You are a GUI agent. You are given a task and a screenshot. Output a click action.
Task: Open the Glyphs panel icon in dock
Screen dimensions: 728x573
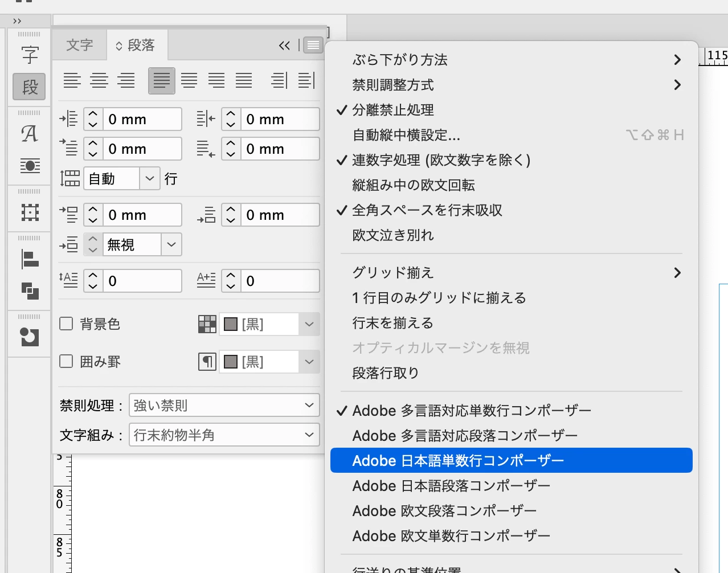pos(30,134)
